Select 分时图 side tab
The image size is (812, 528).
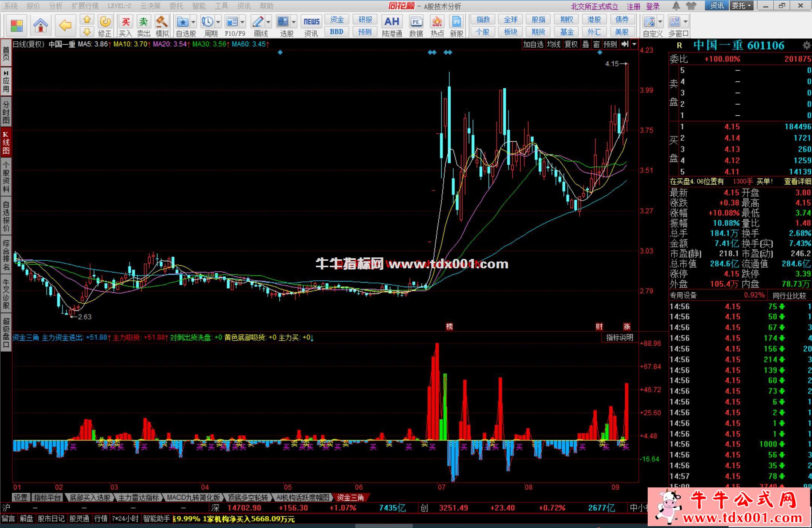pyautogui.click(x=6, y=112)
